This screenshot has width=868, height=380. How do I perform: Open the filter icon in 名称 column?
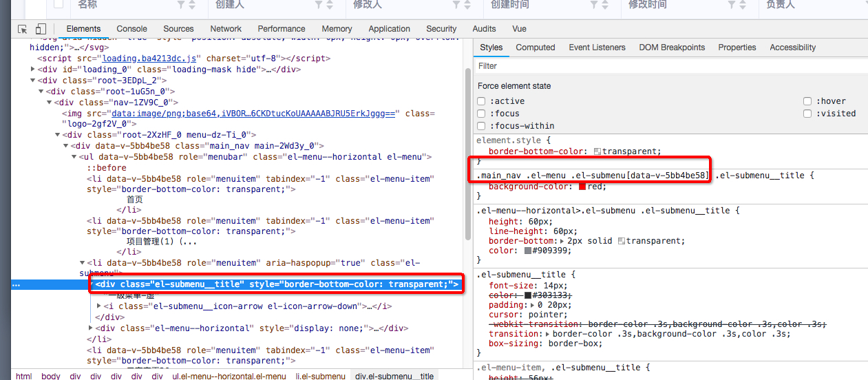pos(181,5)
